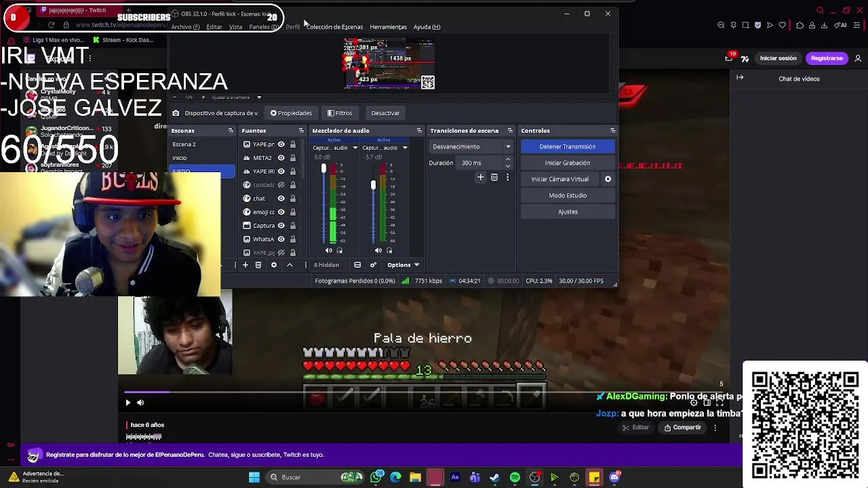Open Ajustes settings button
Viewport: 868px width, 488px height.
[568, 211]
